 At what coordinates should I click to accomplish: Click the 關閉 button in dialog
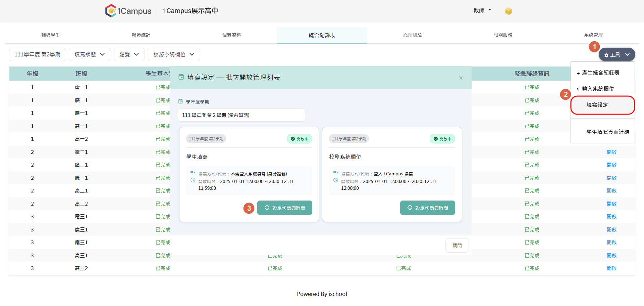tap(457, 246)
